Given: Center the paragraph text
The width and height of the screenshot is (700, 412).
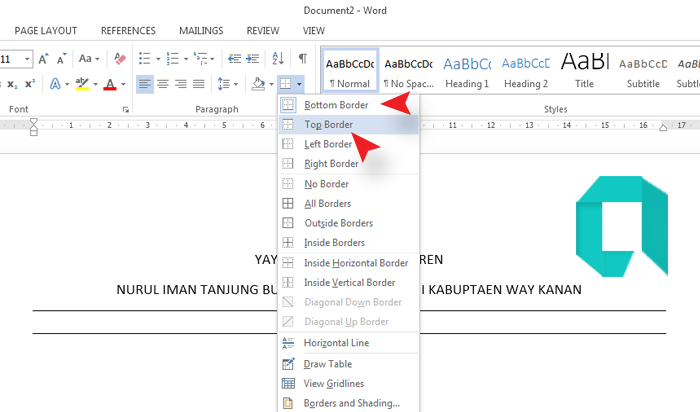Looking at the screenshot, I should (163, 84).
